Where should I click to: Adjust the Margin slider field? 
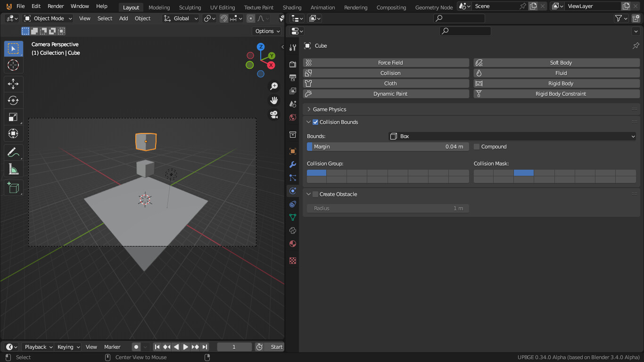(x=388, y=147)
